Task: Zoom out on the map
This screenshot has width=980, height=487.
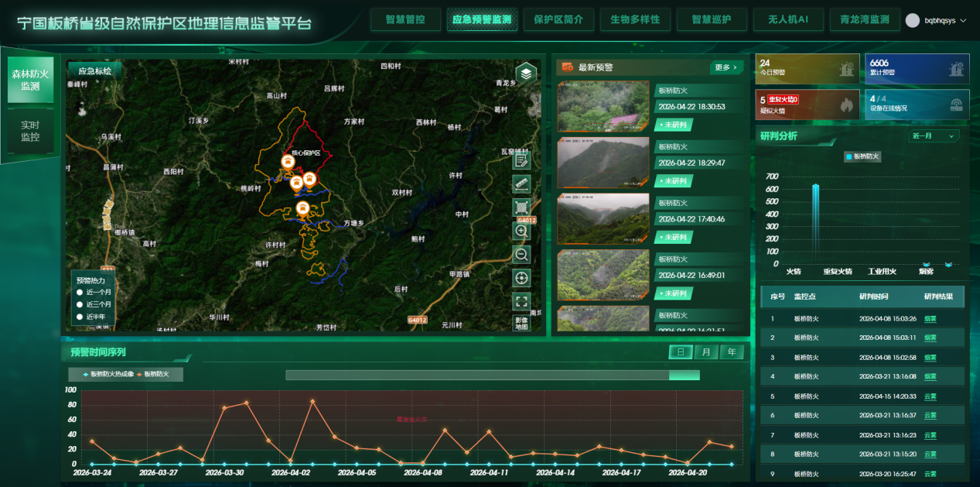Action: click(521, 254)
